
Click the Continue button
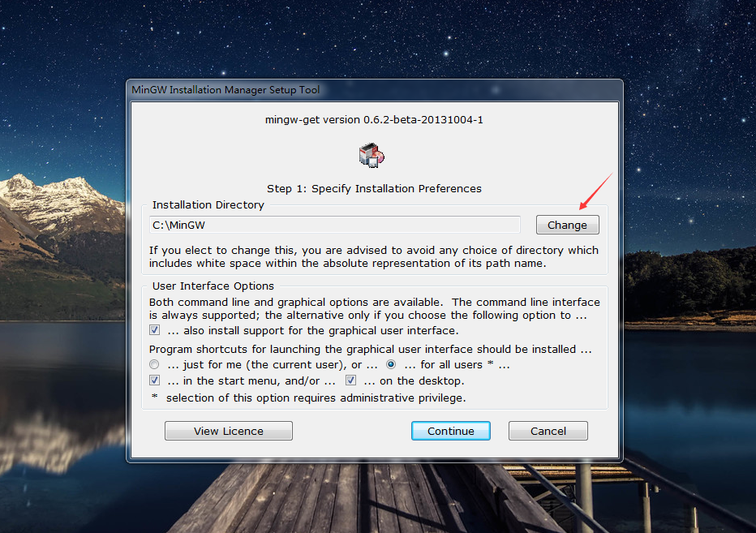point(451,431)
